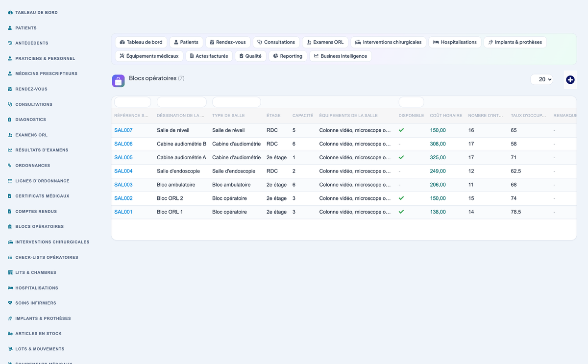Click the occupancy value 62.5

(515, 171)
